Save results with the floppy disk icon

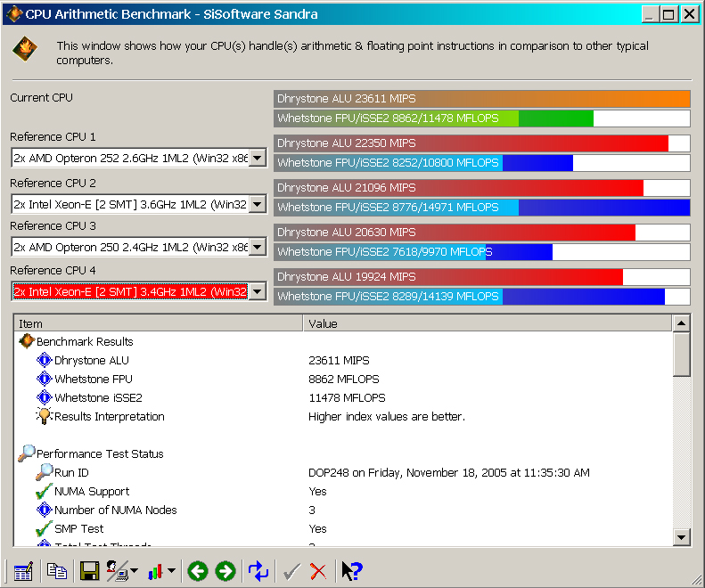89,571
